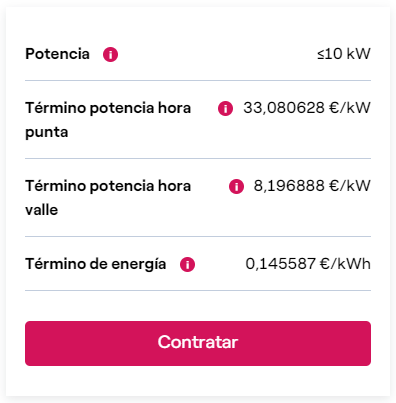Image resolution: width=396 pixels, height=403 pixels.
Task: Click the Término de energía label
Action: [96, 264]
